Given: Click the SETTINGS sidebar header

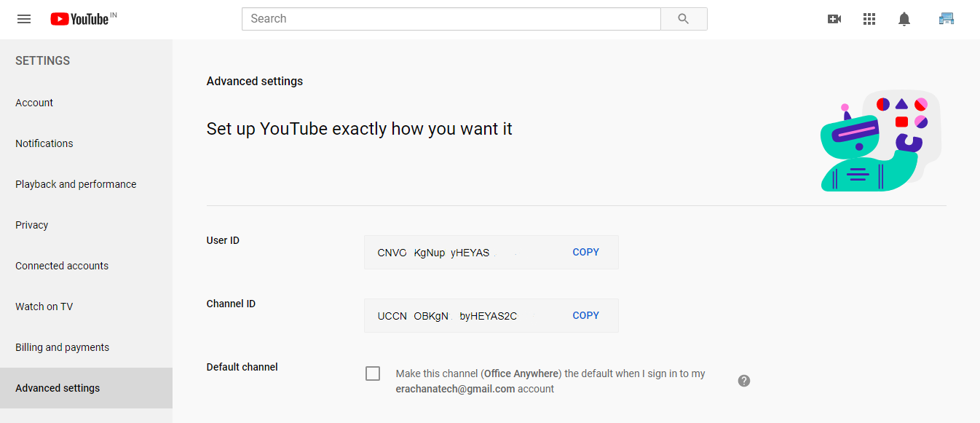Looking at the screenshot, I should pos(43,61).
